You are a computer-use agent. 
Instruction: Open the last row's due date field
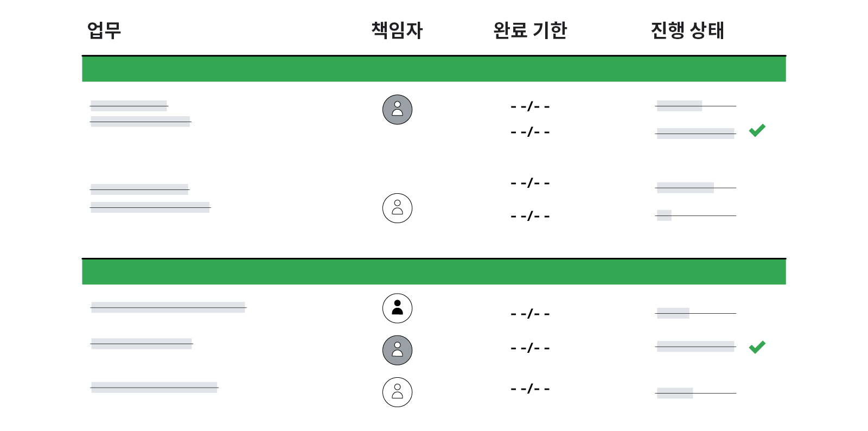pos(530,389)
